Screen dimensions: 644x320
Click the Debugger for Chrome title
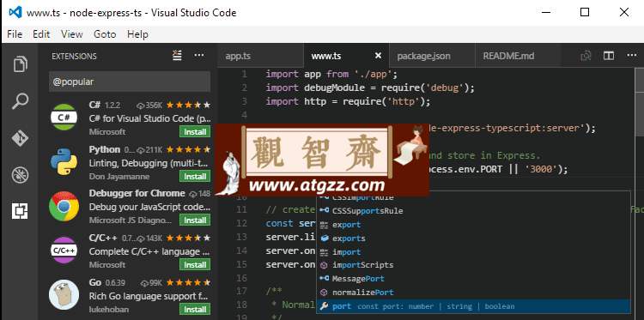click(x=137, y=193)
